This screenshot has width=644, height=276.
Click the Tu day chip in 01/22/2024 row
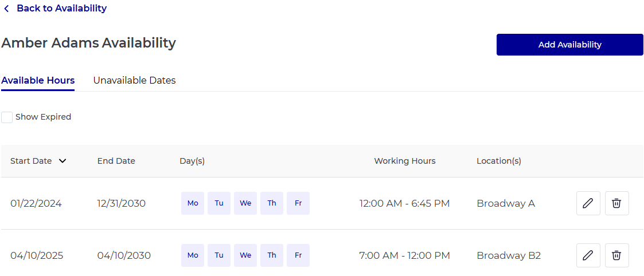219,203
